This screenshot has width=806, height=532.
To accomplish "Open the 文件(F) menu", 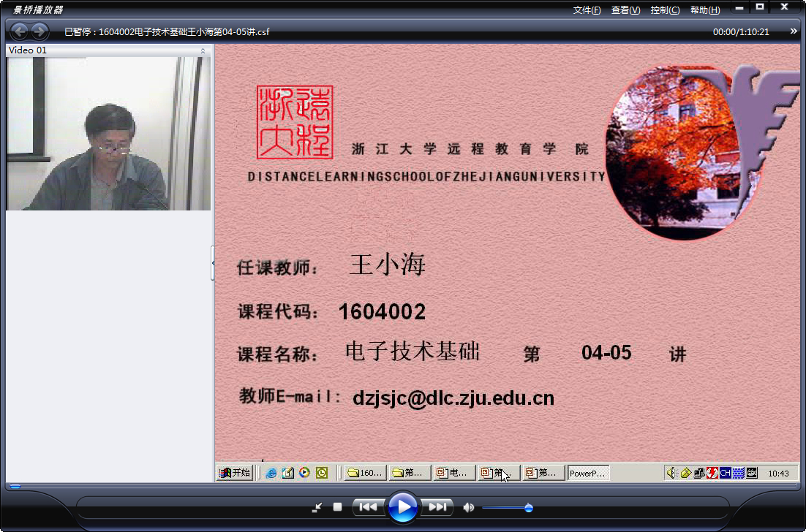I will pyautogui.click(x=587, y=9).
